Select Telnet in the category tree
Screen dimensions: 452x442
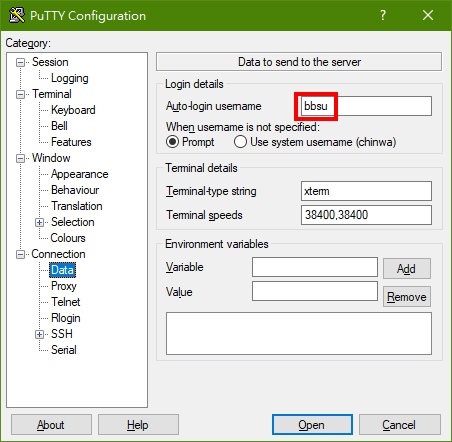tap(66, 302)
